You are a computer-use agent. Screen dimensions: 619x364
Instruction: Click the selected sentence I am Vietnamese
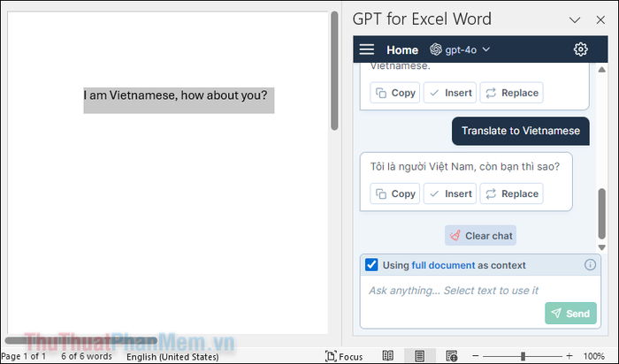[x=175, y=95]
